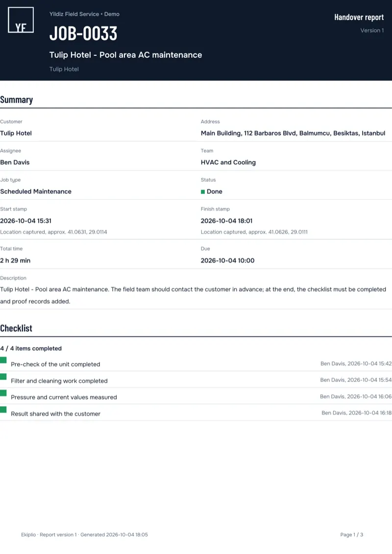Click the description paragraph about contacting the customer

pyautogui.click(x=193, y=295)
